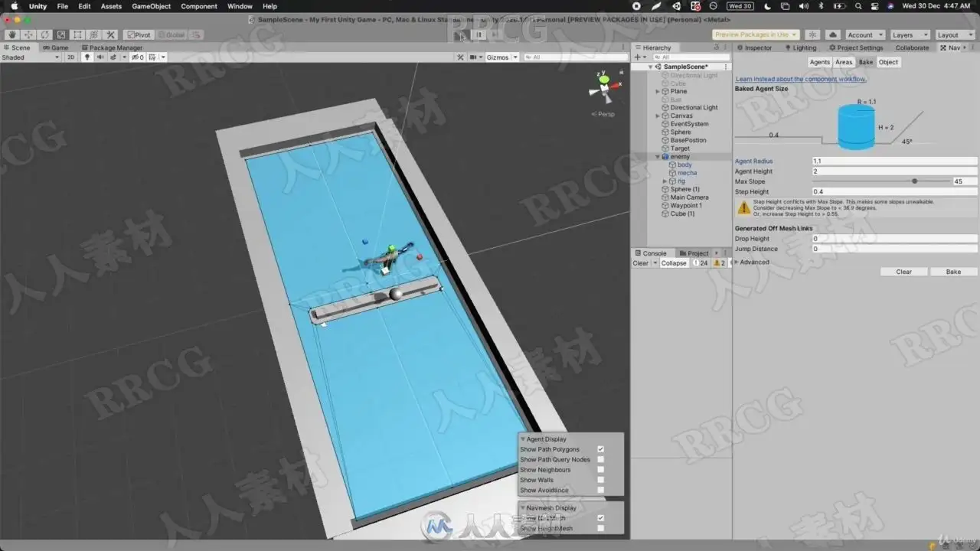980x551 pixels.
Task: Switch to the Agents navigation tab
Action: [x=819, y=62]
